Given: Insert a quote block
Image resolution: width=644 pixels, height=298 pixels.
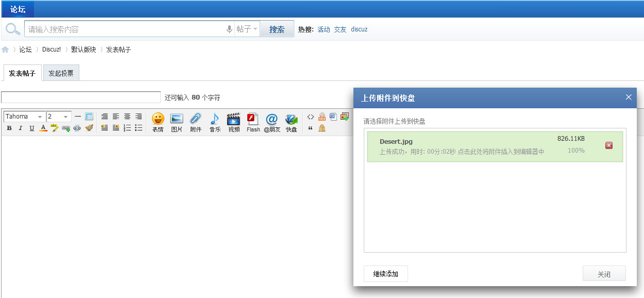Looking at the screenshot, I should (x=311, y=128).
